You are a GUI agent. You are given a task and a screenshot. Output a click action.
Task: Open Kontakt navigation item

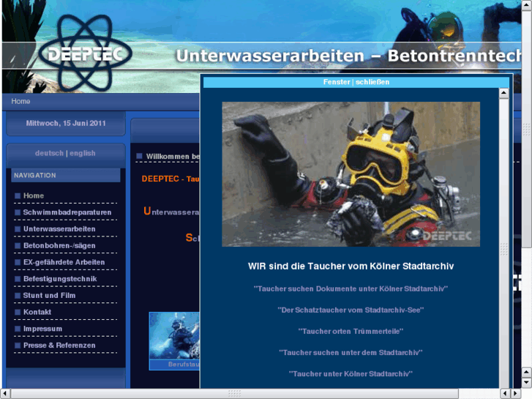tap(37, 312)
